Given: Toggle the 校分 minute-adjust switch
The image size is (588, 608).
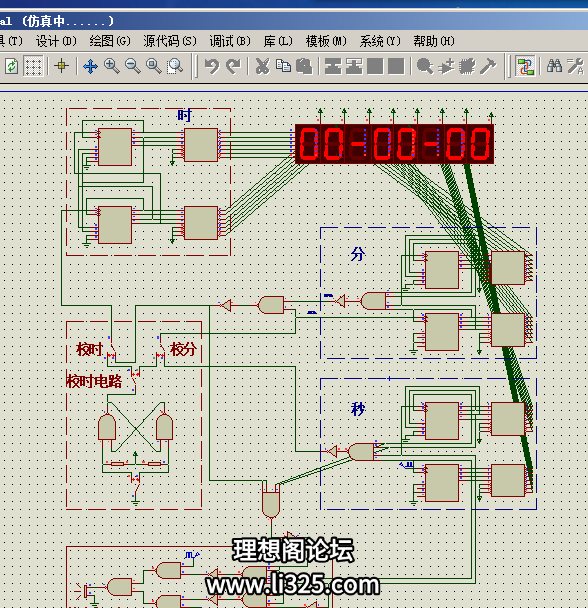Looking at the screenshot, I should (x=161, y=349).
